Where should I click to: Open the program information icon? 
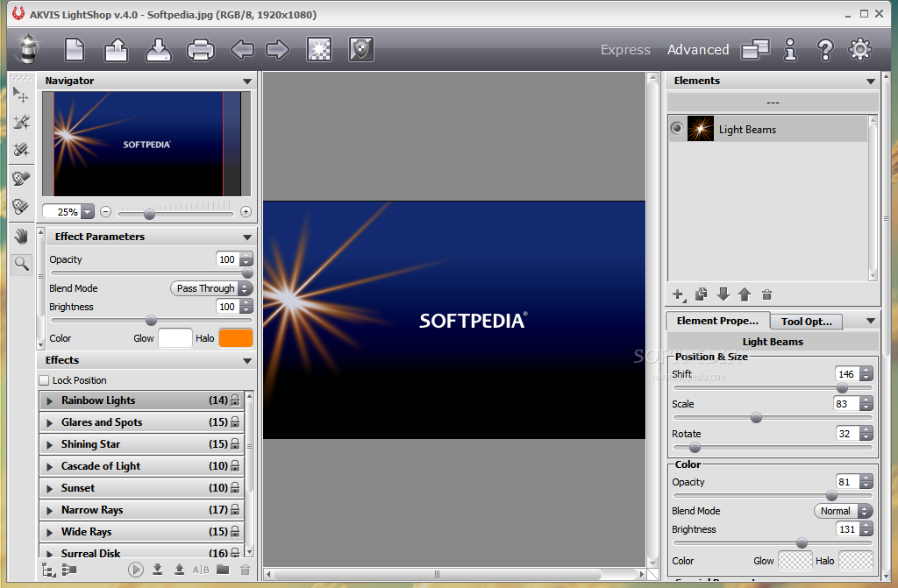pos(790,50)
